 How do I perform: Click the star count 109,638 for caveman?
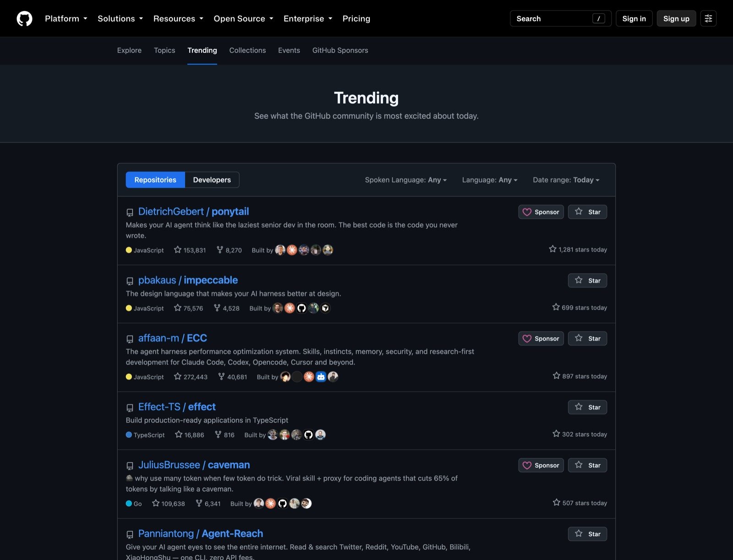tap(168, 504)
